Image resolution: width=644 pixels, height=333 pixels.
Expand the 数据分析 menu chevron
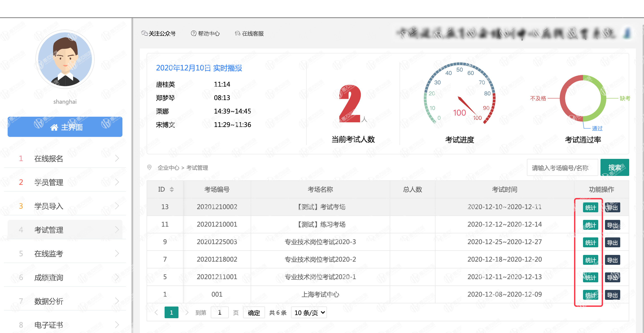pos(117,301)
